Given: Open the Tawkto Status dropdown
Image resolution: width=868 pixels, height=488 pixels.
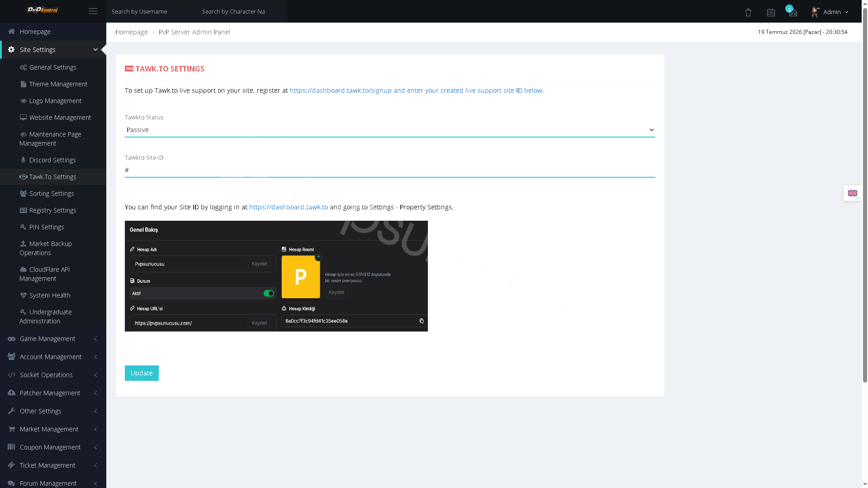Looking at the screenshot, I should pos(390,130).
